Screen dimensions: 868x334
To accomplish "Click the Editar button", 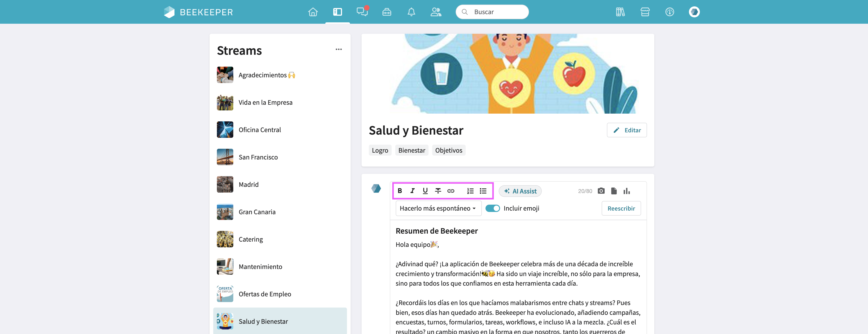I will click(627, 130).
